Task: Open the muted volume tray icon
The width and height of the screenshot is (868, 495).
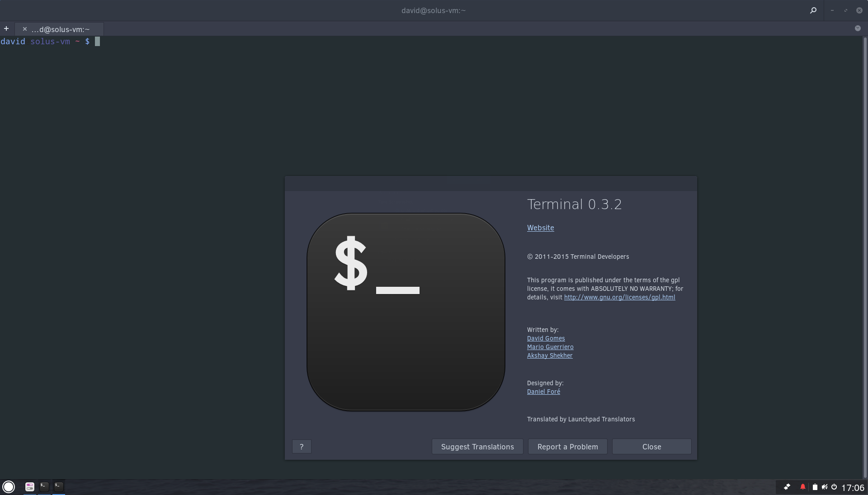Action: 825,487
